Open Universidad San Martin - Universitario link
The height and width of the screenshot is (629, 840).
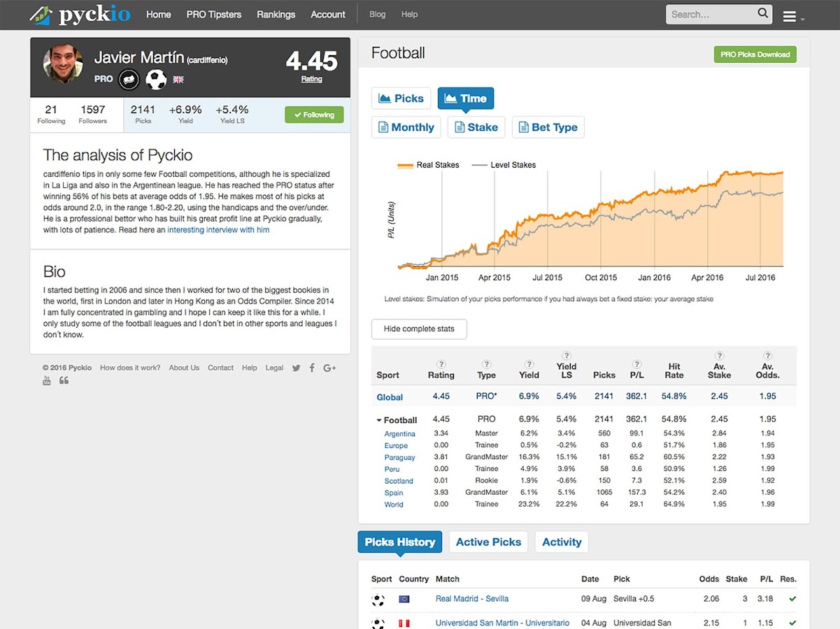(x=502, y=623)
